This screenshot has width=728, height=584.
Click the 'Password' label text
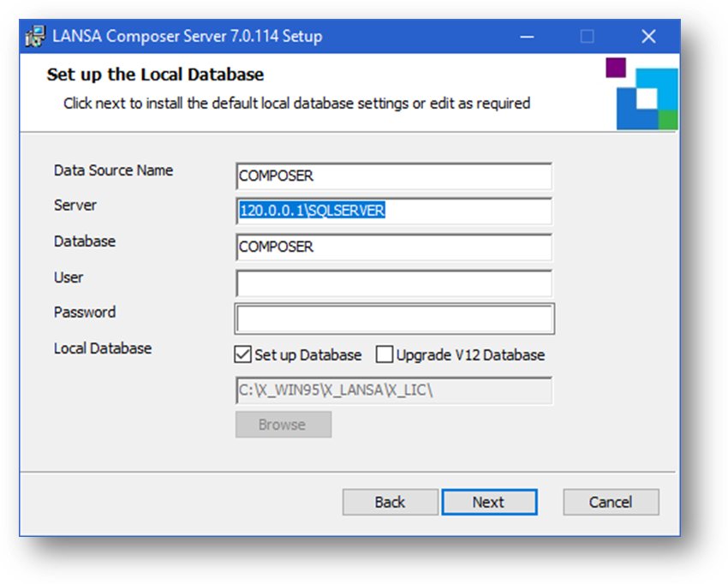pos(85,313)
